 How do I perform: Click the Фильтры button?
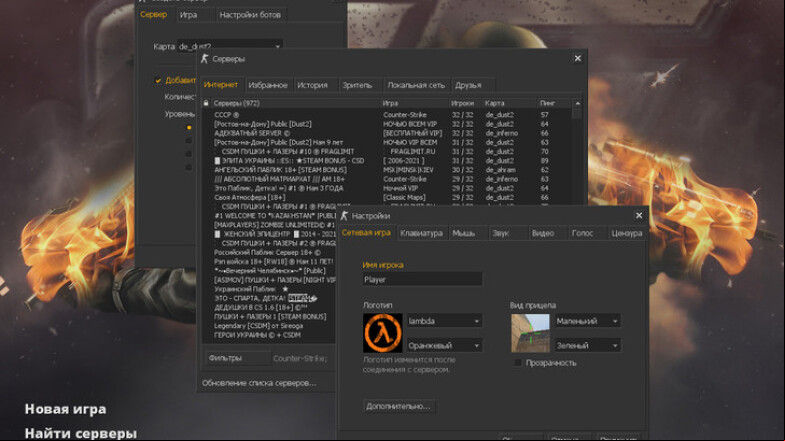(237, 358)
